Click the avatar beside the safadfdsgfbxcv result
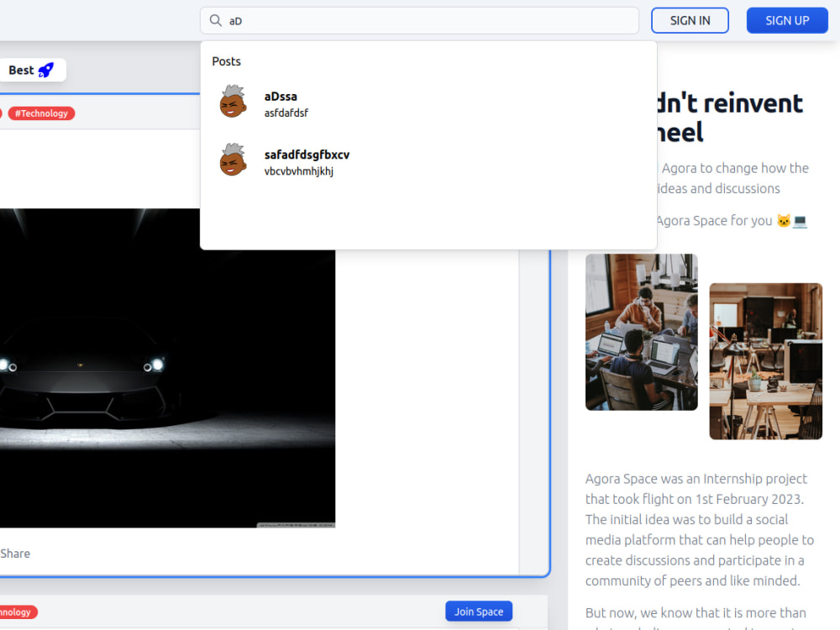Image resolution: width=840 pixels, height=630 pixels. [x=233, y=160]
